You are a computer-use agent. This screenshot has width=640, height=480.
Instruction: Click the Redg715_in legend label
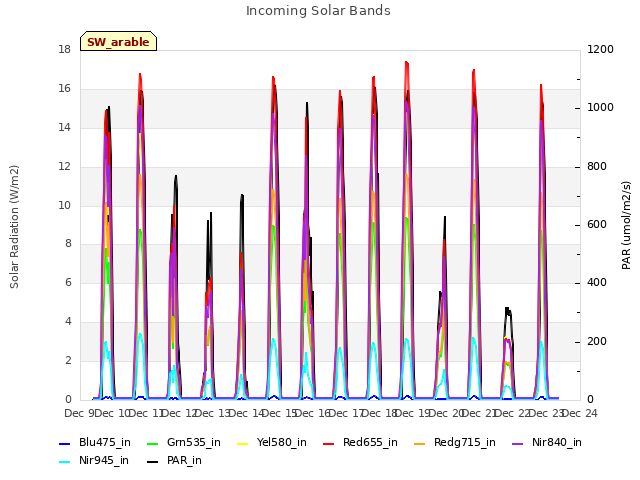[x=465, y=442]
